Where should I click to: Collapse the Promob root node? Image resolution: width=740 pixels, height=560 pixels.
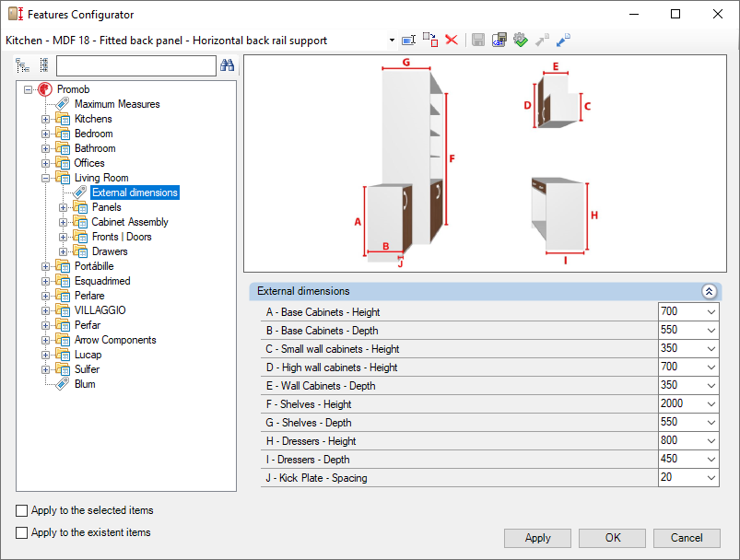coord(28,89)
